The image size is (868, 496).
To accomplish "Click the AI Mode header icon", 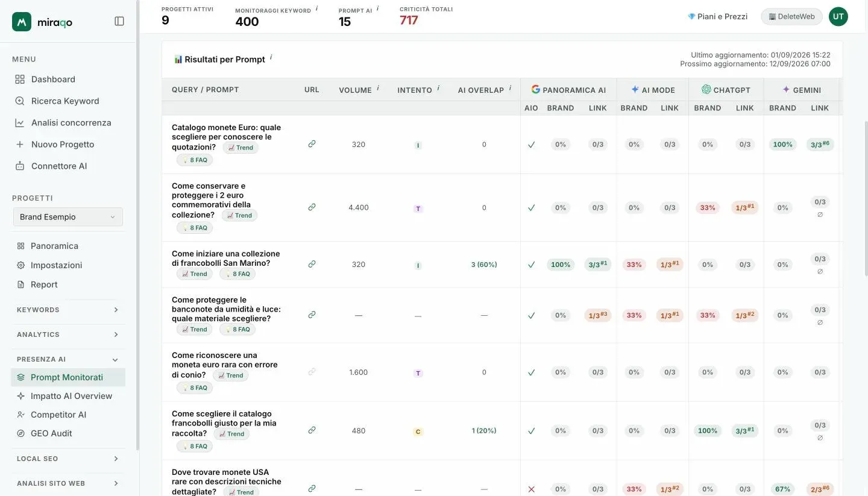I will pyautogui.click(x=635, y=89).
